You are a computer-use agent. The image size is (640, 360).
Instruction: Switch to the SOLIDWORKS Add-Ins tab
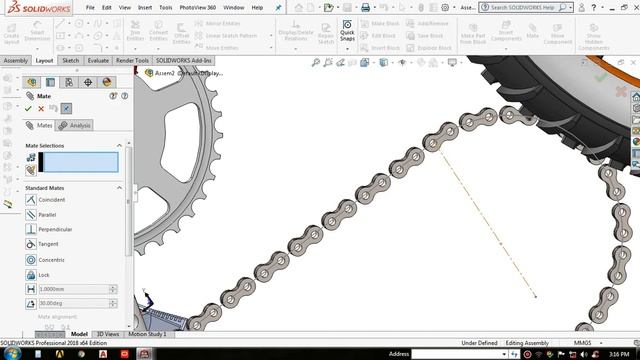click(184, 60)
